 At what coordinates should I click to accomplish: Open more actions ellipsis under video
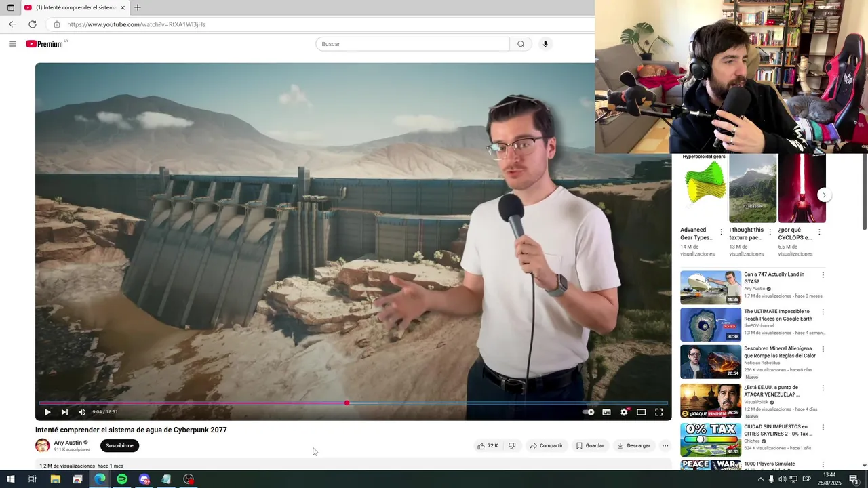click(665, 446)
